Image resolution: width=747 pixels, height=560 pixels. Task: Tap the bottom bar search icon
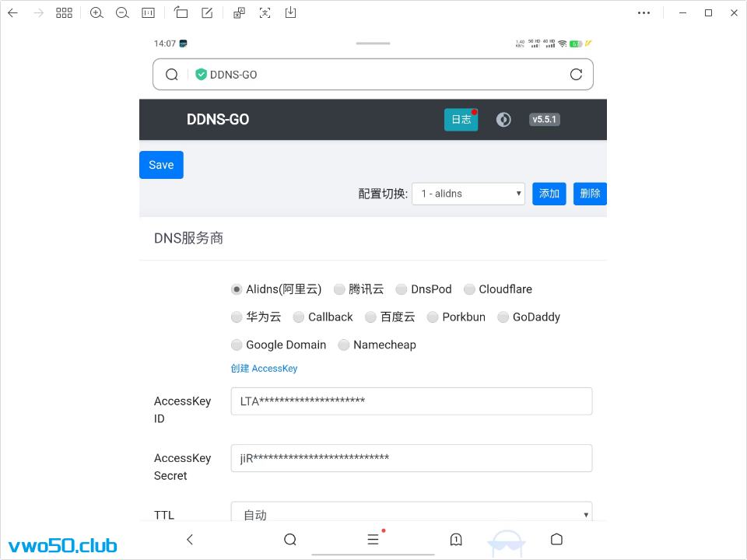(x=290, y=539)
